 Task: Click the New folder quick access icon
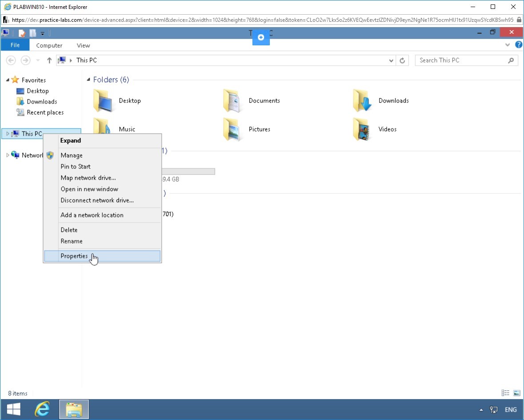[x=33, y=33]
